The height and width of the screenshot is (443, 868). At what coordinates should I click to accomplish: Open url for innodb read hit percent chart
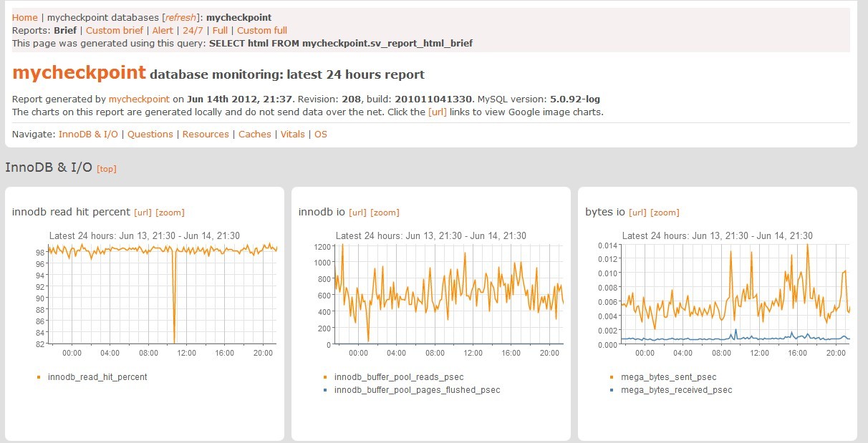[143, 213]
